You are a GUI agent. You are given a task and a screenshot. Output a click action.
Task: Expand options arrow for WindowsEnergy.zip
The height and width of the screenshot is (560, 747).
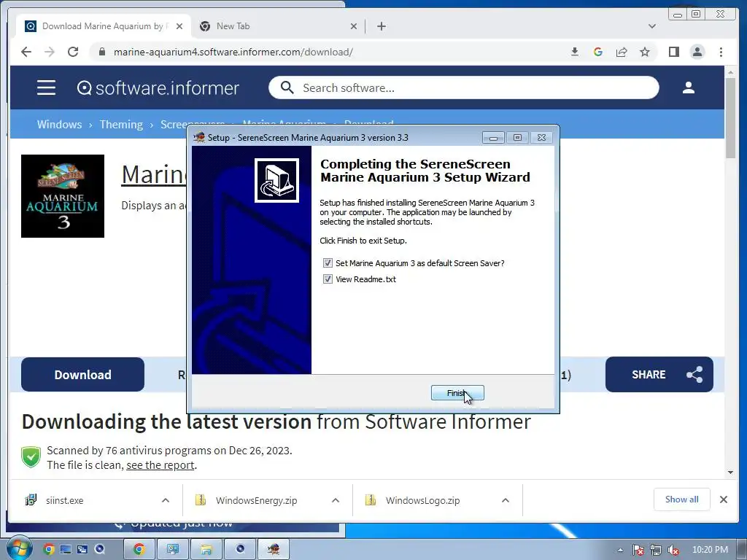click(x=336, y=500)
